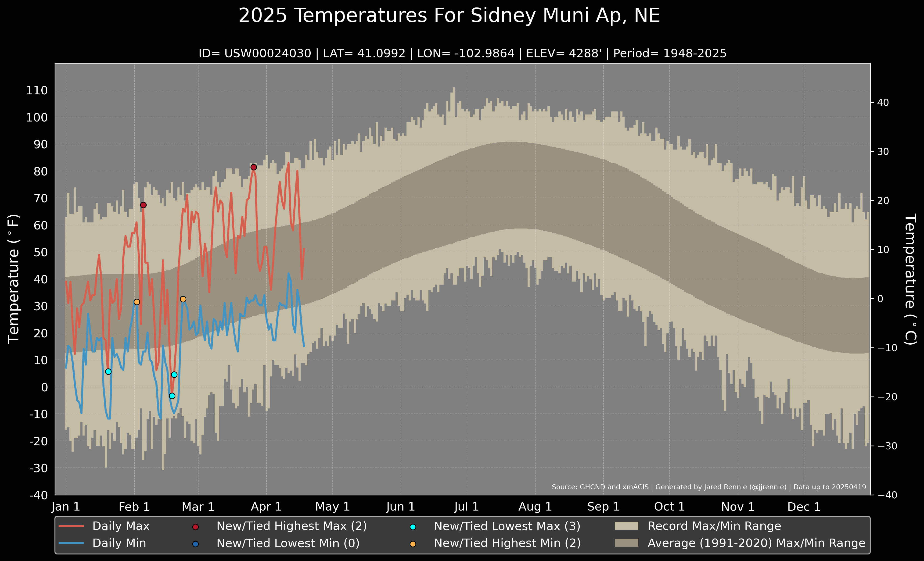Click the '100' Fahrenheit axis tick label
Viewport: 924px width, 561px height.
[x=37, y=117]
